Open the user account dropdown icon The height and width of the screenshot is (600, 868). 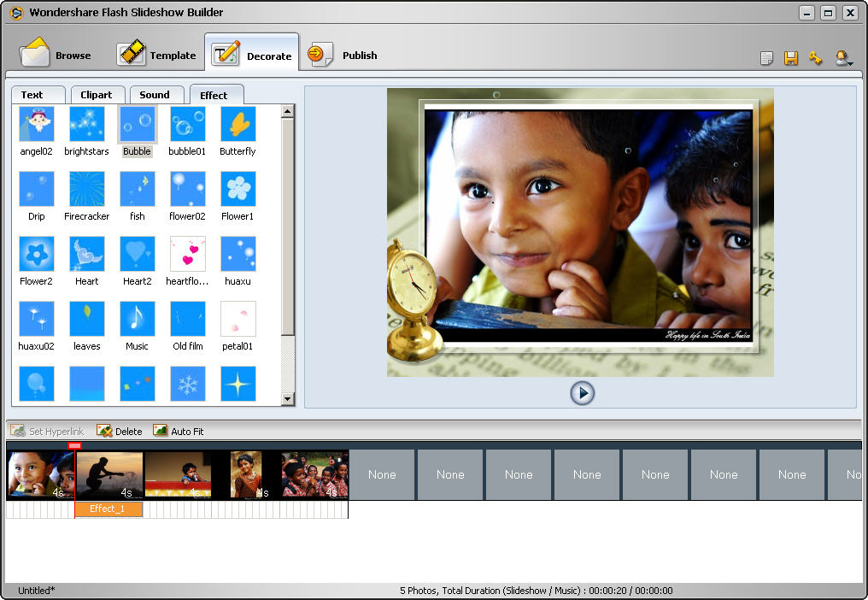843,58
